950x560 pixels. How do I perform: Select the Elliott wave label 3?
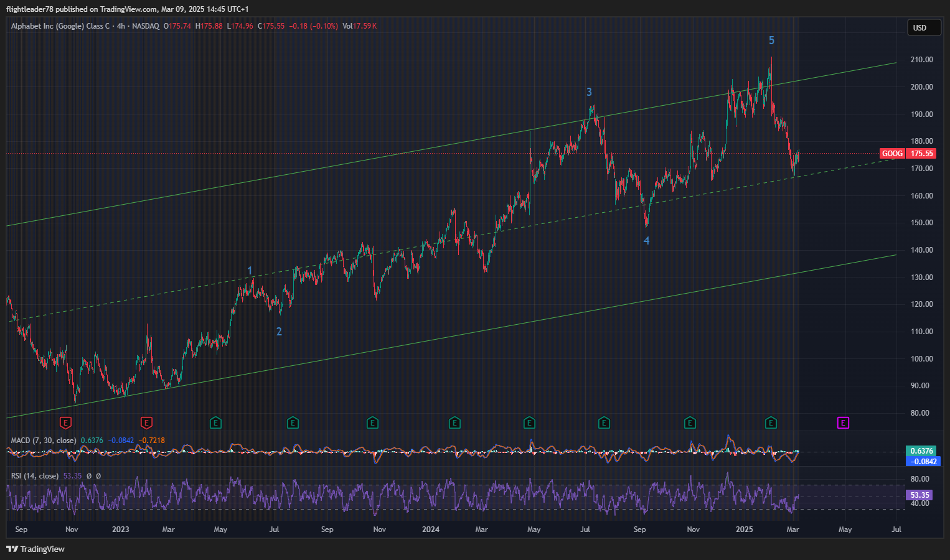tap(589, 92)
